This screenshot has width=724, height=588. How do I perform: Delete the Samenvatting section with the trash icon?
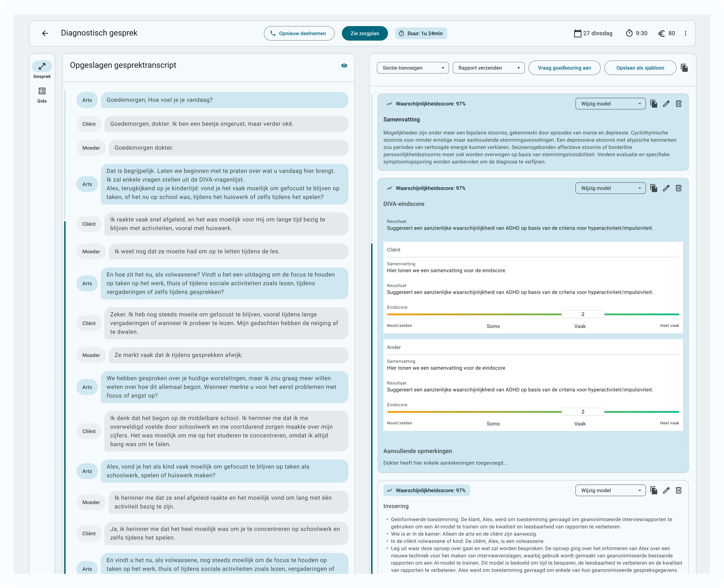(678, 104)
